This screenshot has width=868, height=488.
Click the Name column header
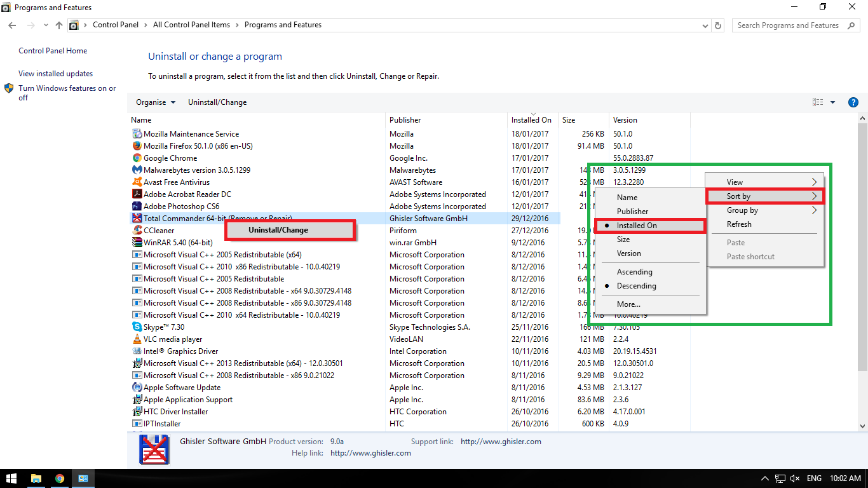click(257, 119)
